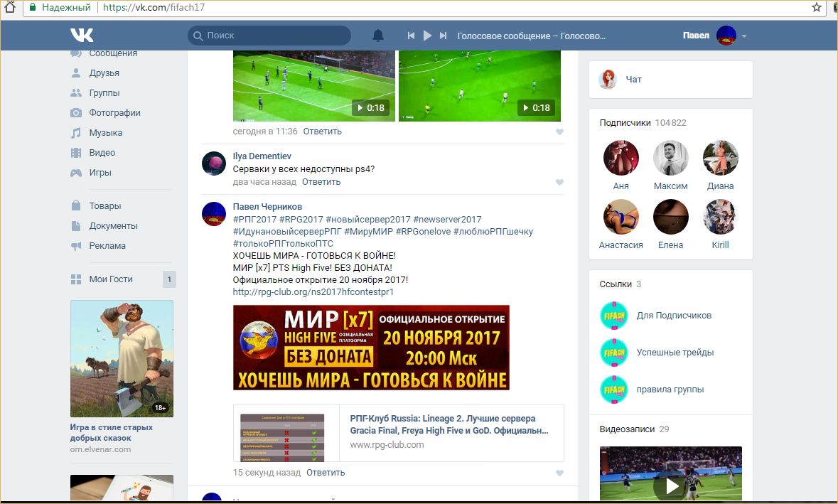Focus the Поиск search field
This screenshot has height=504, width=838.
[x=269, y=36]
